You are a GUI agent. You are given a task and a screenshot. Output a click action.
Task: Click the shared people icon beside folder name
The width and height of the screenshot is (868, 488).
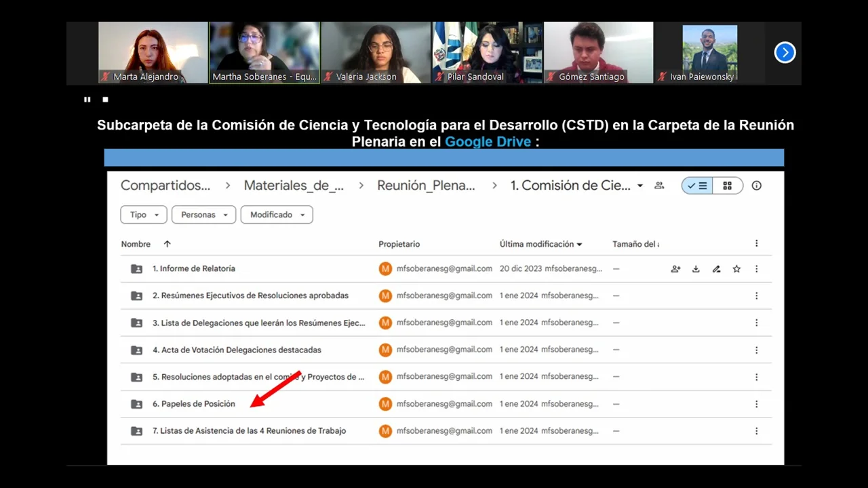tap(659, 186)
